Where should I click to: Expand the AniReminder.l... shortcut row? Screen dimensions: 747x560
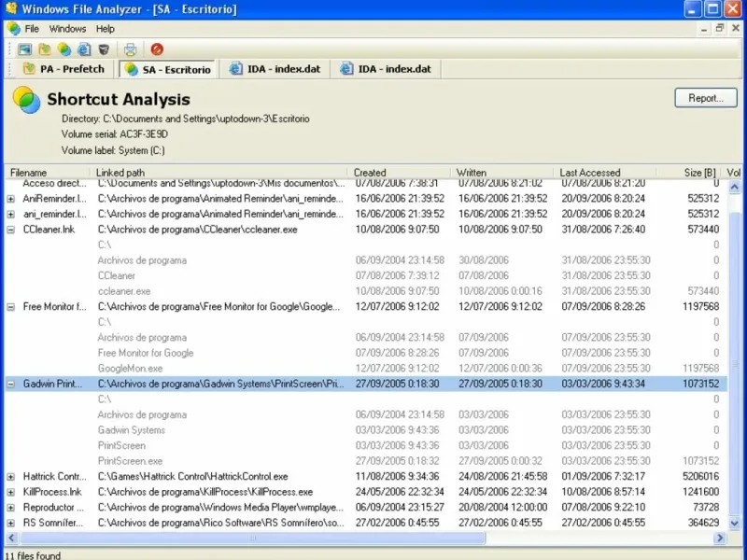[x=10, y=199]
